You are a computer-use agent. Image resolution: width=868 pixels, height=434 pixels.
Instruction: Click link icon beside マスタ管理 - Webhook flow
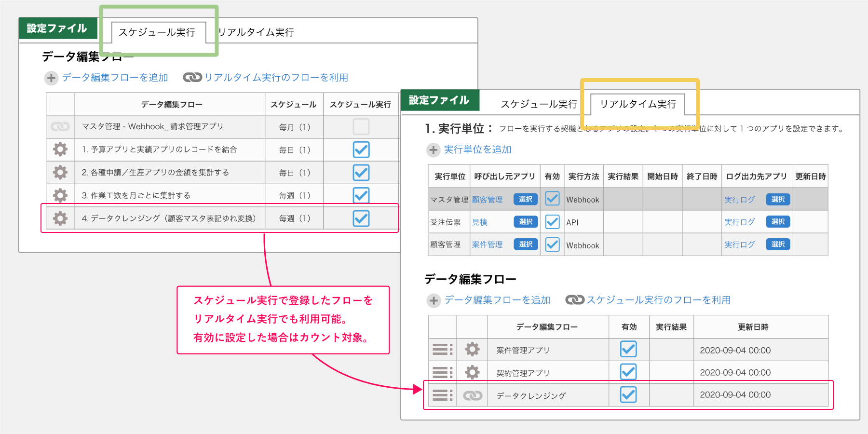[x=60, y=127]
